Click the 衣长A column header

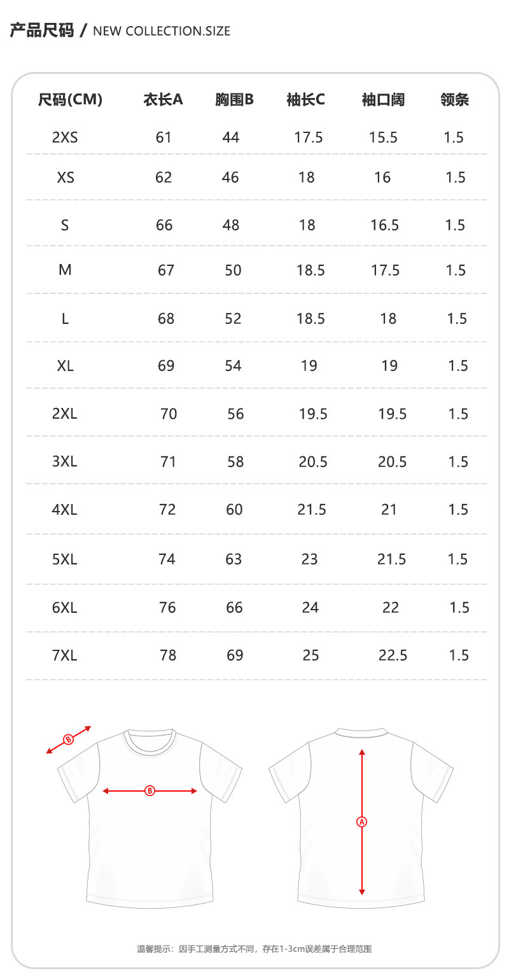pos(163,99)
